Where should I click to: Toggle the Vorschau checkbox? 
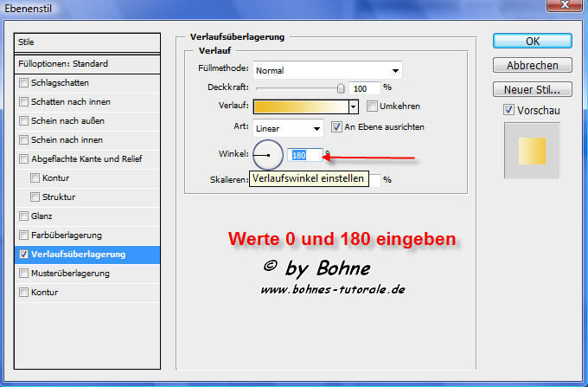pyautogui.click(x=508, y=111)
